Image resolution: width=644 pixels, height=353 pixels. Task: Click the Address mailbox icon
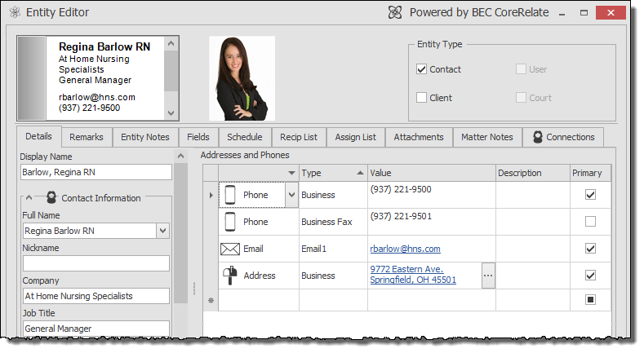[230, 276]
